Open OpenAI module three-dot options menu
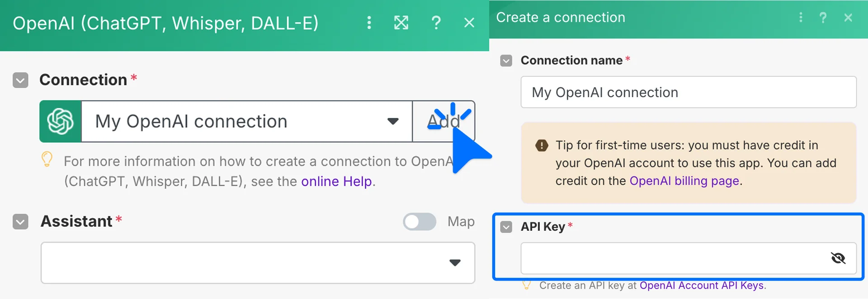 [x=369, y=23]
